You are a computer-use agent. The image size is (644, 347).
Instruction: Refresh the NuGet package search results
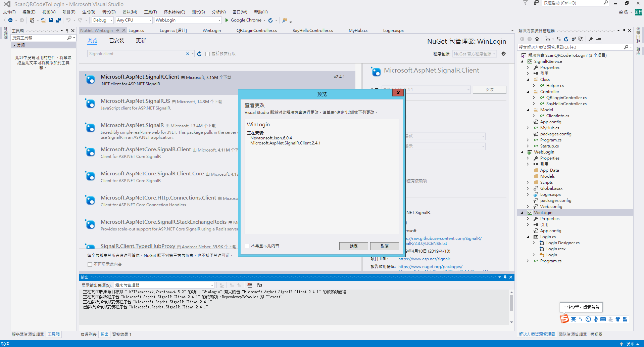199,54
